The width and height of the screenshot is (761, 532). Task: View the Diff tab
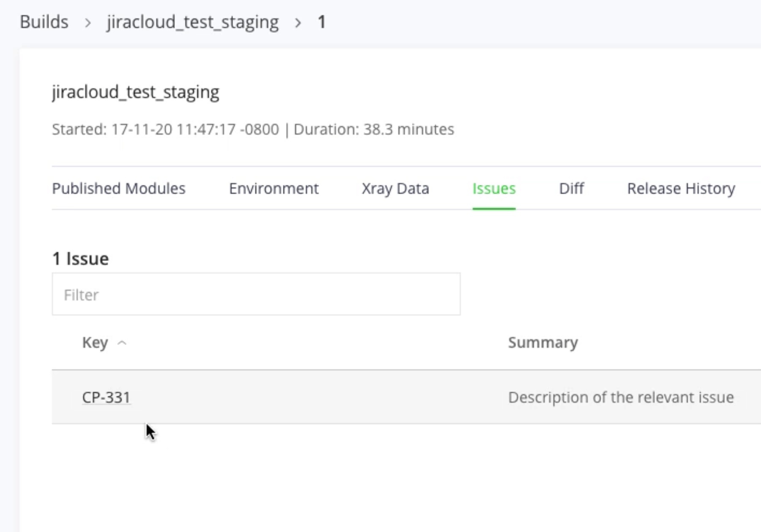tap(571, 189)
